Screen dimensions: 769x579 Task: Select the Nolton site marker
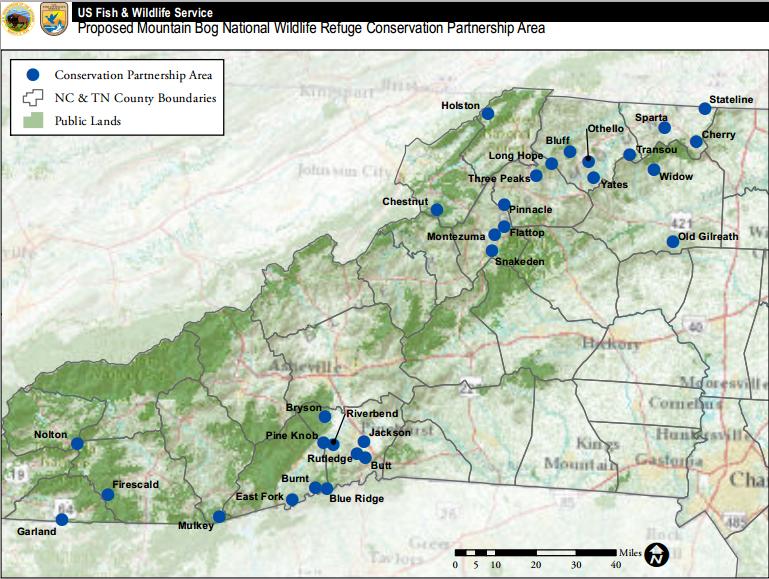[x=77, y=443]
